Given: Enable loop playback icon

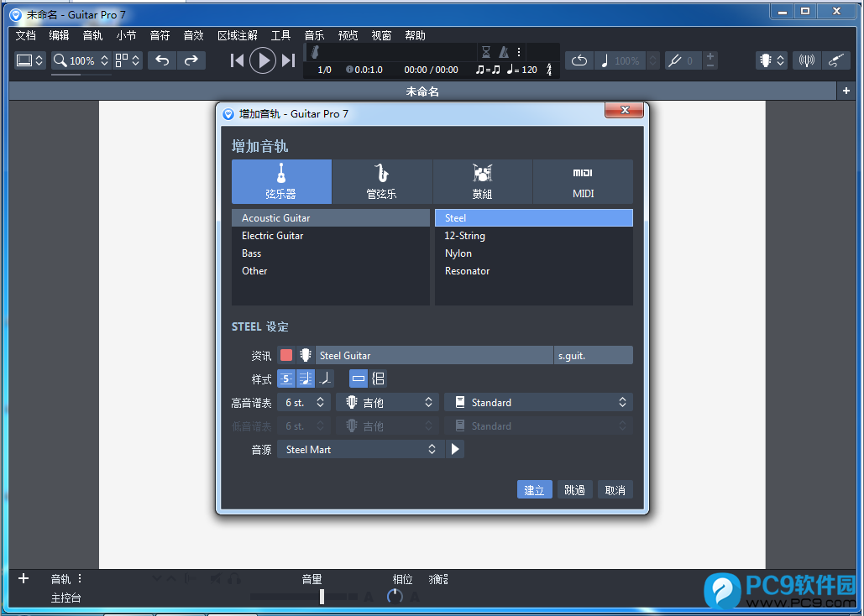Looking at the screenshot, I should click(579, 60).
